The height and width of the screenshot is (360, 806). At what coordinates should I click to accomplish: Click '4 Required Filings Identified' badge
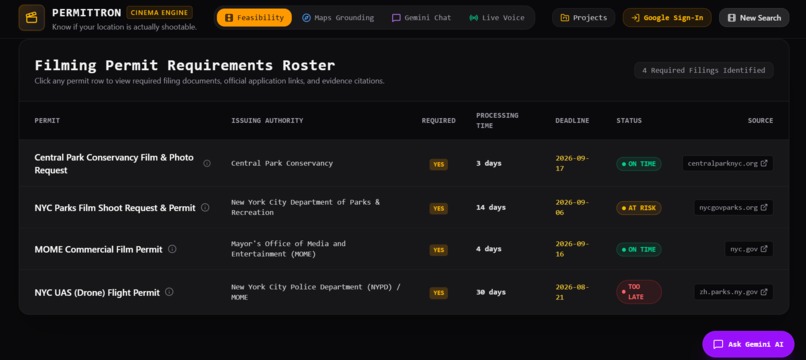click(x=704, y=70)
